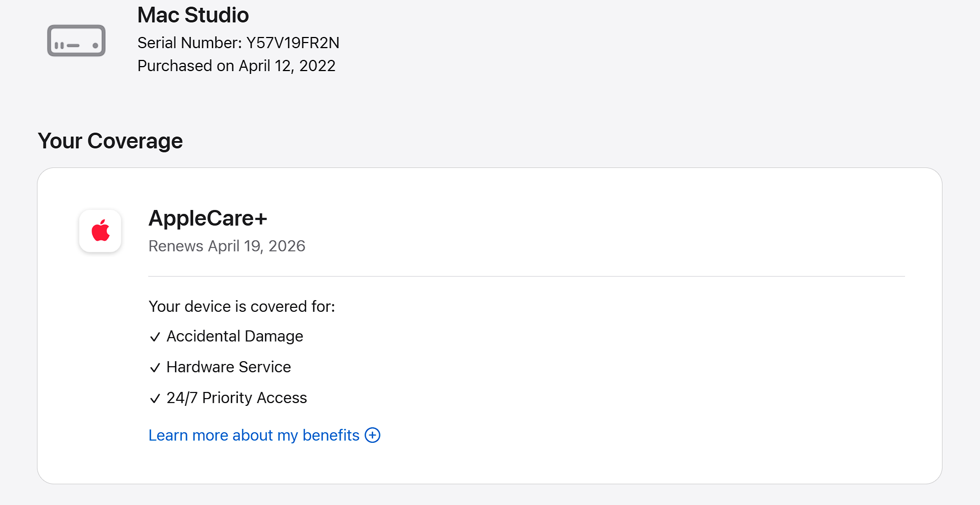980x505 pixels.
Task: Click the plus circle icon beside benefits link
Action: [373, 435]
